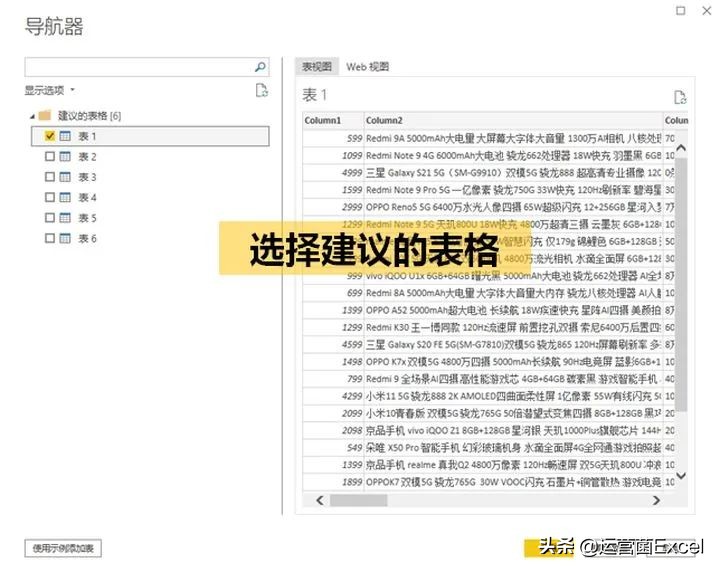
Task: Click the refresh icon beside display options
Action: coord(261,90)
